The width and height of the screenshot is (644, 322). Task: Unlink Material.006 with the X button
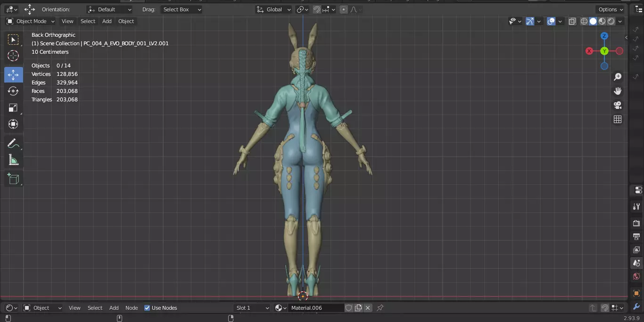click(368, 308)
